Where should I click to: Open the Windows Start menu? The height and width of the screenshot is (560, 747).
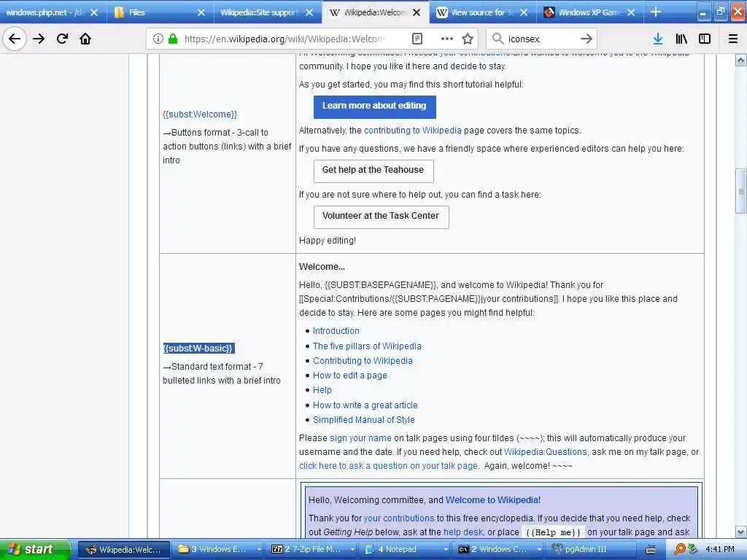coord(34,549)
